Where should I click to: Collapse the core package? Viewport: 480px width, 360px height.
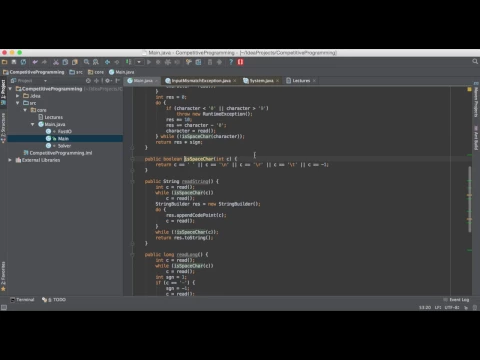click(25, 110)
